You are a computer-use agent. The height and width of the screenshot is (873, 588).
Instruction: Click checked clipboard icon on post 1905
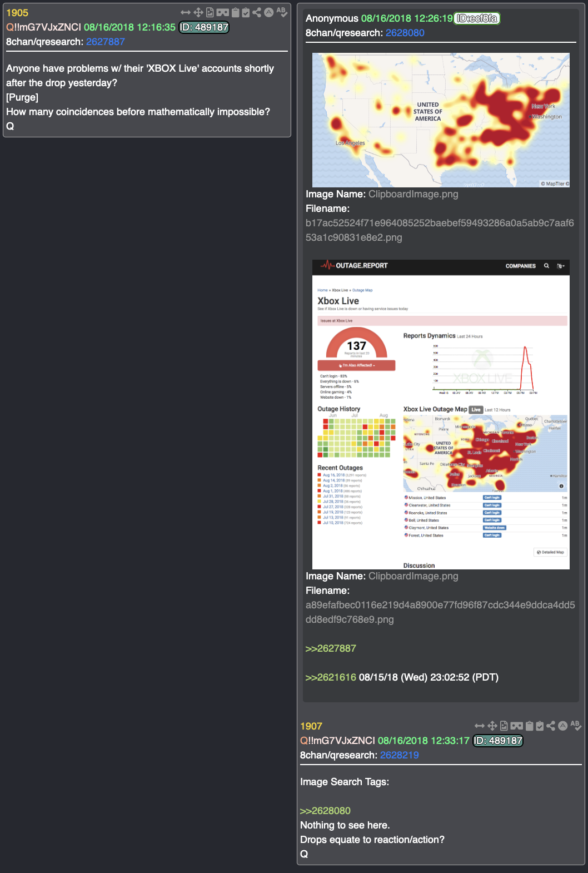point(246,12)
